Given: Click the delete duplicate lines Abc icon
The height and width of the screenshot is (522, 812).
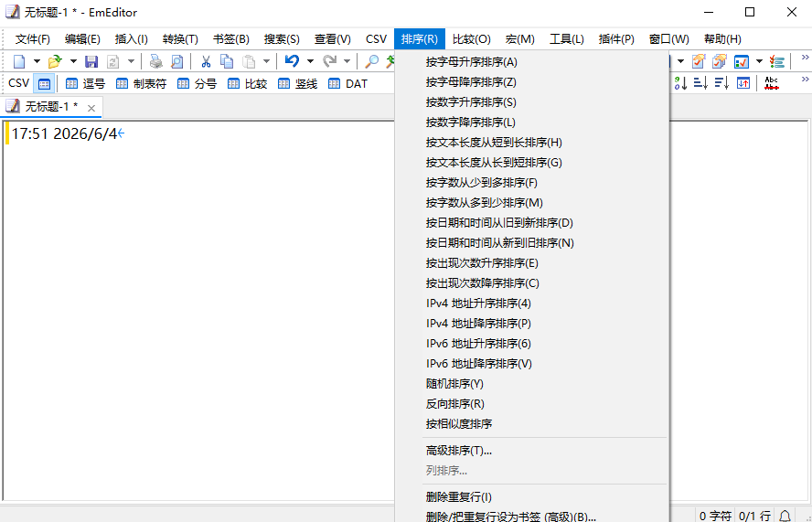Looking at the screenshot, I should (x=772, y=83).
